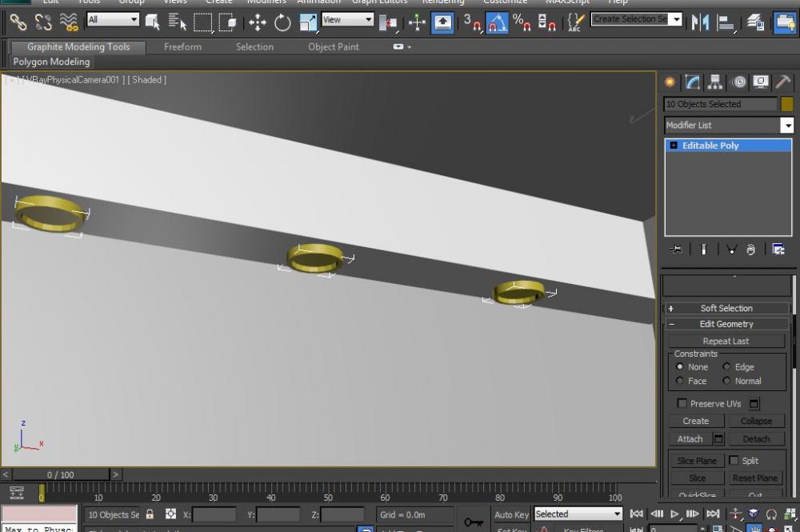Click the Pin Stack icon
The image size is (800, 532).
pos(677,250)
